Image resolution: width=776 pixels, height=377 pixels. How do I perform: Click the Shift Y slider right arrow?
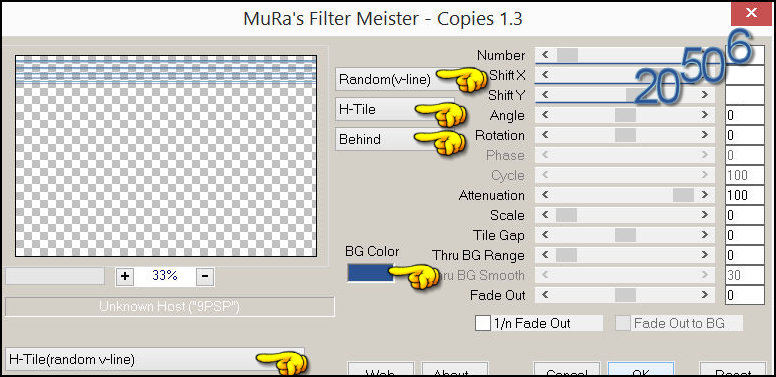pyautogui.click(x=705, y=95)
